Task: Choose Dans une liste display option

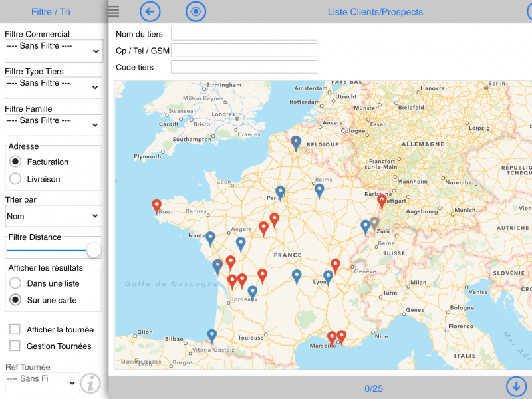Action: [x=15, y=283]
